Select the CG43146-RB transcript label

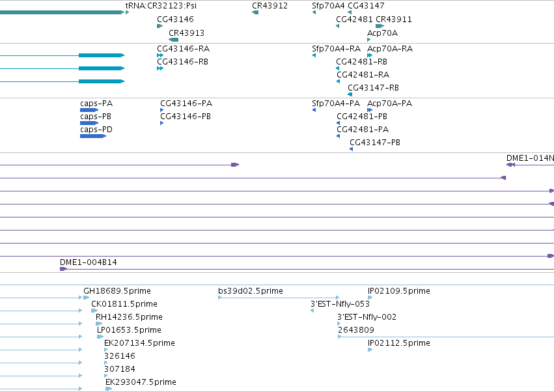[182, 61]
